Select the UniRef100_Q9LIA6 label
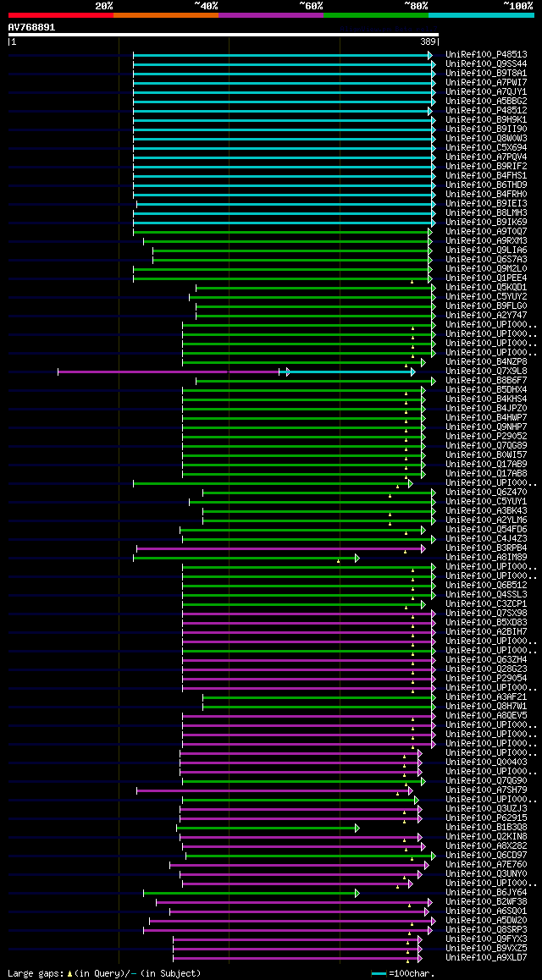 pyautogui.click(x=486, y=251)
